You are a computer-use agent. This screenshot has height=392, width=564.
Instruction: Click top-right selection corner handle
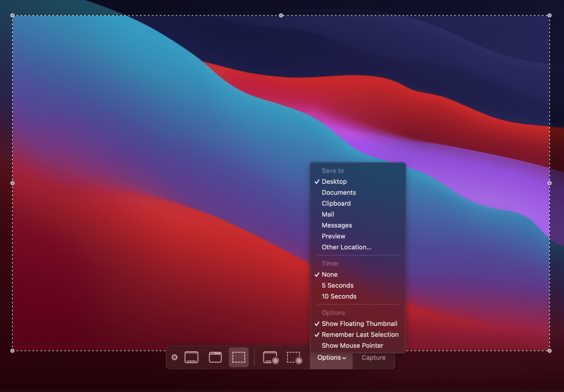549,15
